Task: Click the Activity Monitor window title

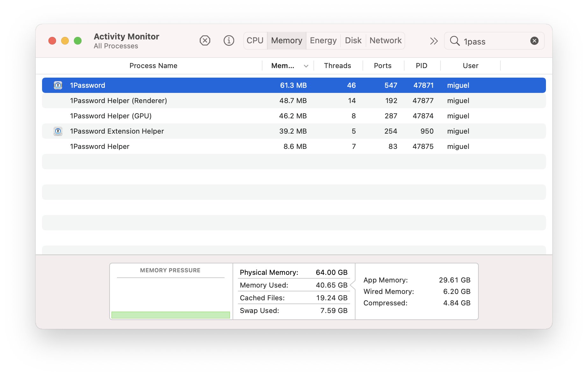Action: click(x=126, y=37)
